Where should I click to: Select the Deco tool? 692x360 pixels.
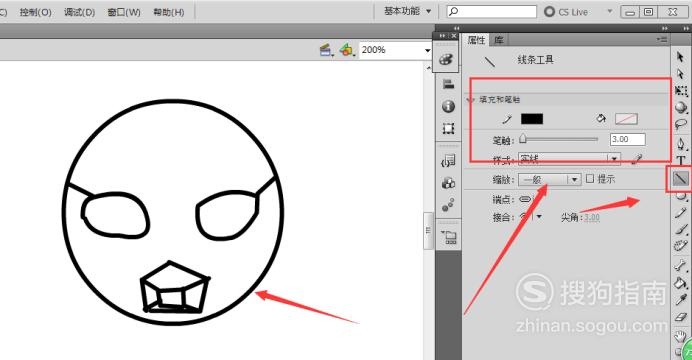click(681, 246)
